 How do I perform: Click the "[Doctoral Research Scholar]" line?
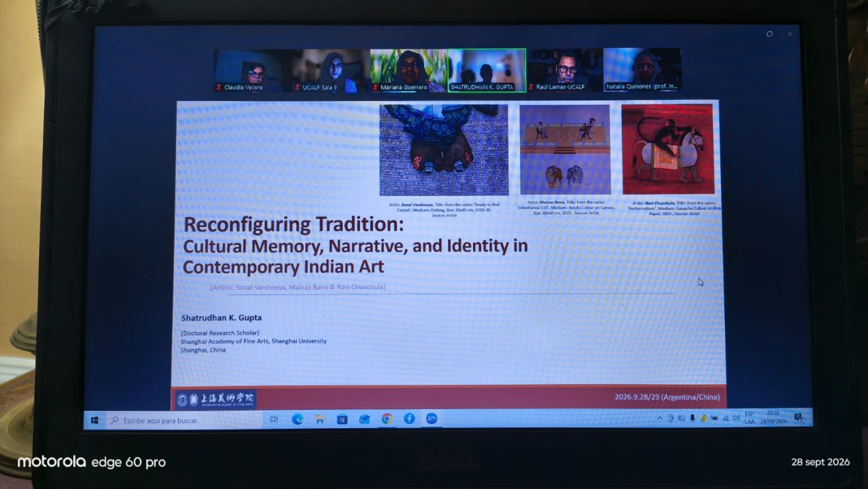click(219, 333)
